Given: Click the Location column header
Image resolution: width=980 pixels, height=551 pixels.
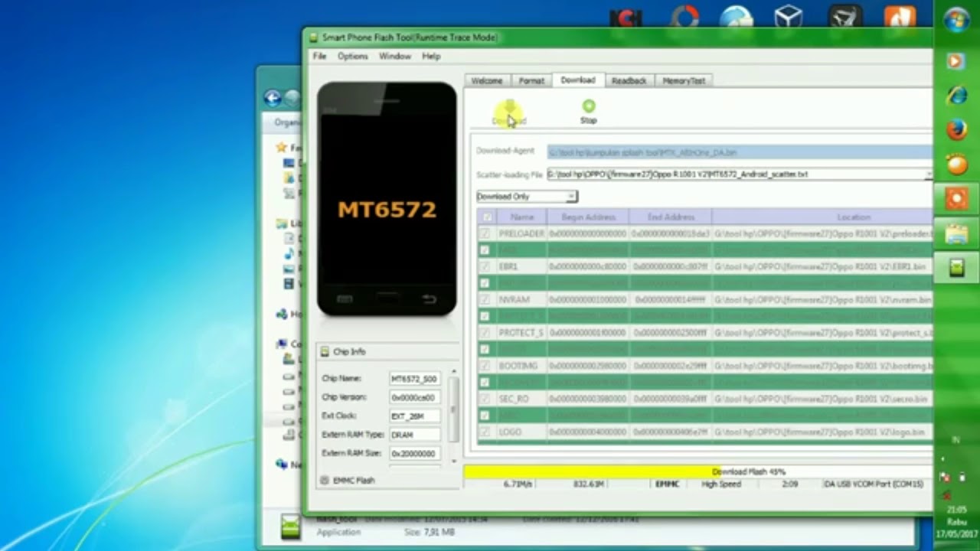Looking at the screenshot, I should click(822, 217).
